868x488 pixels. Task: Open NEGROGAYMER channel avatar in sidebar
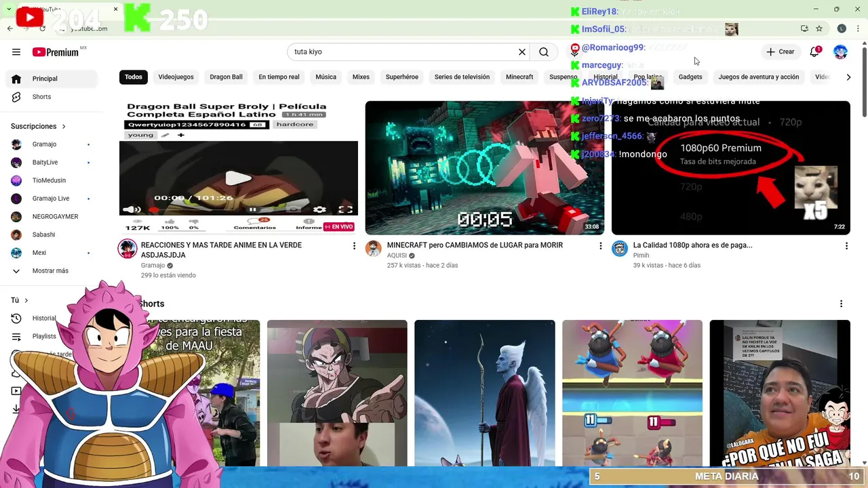[16, 217]
